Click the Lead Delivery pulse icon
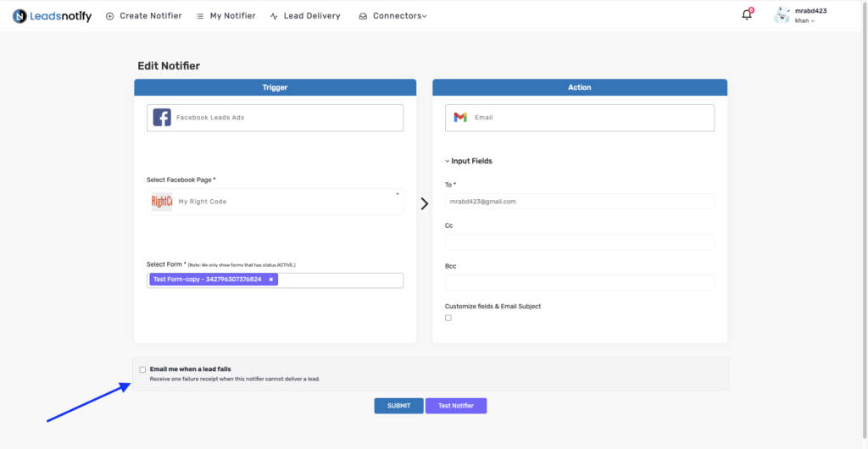Image resolution: width=868 pixels, height=449 pixels. click(274, 16)
